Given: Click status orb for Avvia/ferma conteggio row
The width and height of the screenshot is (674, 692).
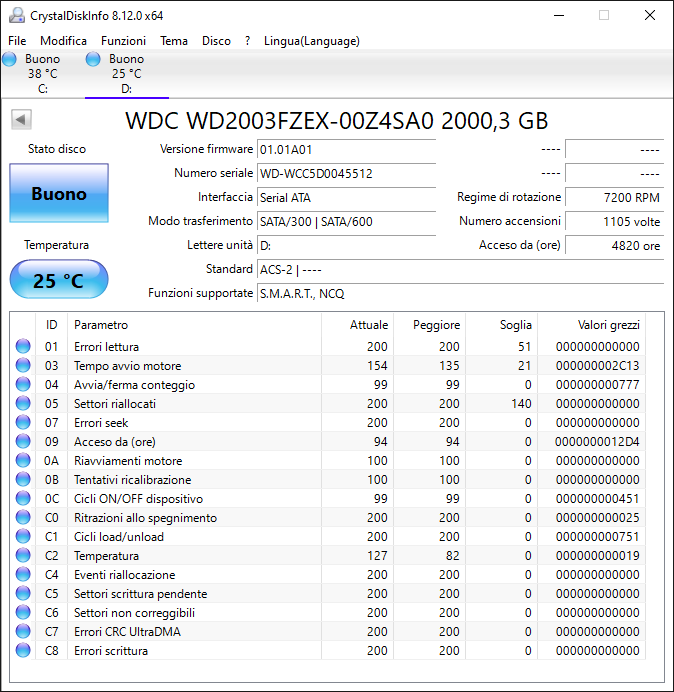Looking at the screenshot, I should click(23, 384).
